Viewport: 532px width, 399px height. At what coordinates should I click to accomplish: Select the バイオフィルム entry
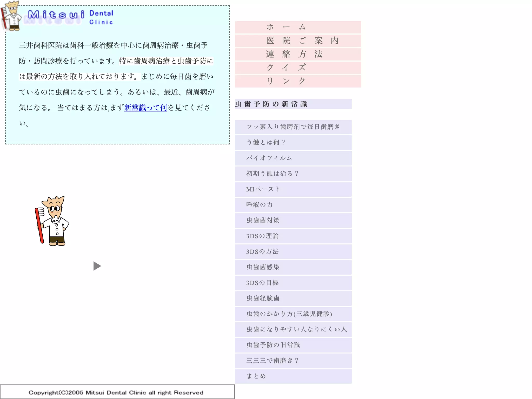tap(293, 158)
